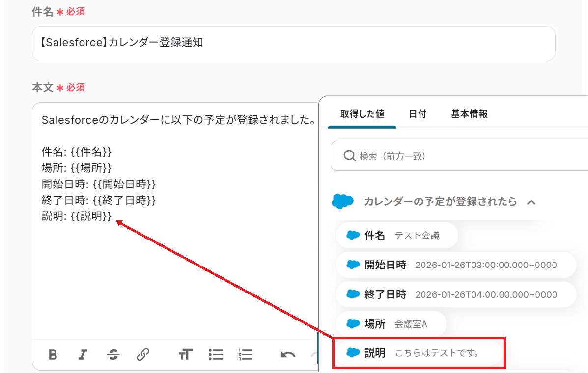Image resolution: width=588 pixels, height=373 pixels.
Task: Insert the 説明 こちらはテストです。 value
Action: pos(419,353)
